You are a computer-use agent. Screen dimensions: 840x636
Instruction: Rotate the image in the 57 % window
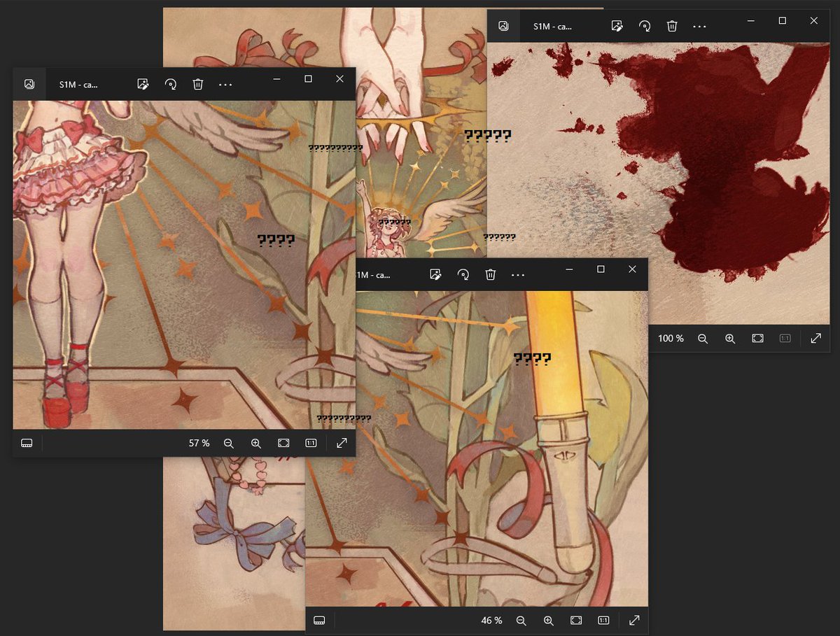pyautogui.click(x=170, y=84)
